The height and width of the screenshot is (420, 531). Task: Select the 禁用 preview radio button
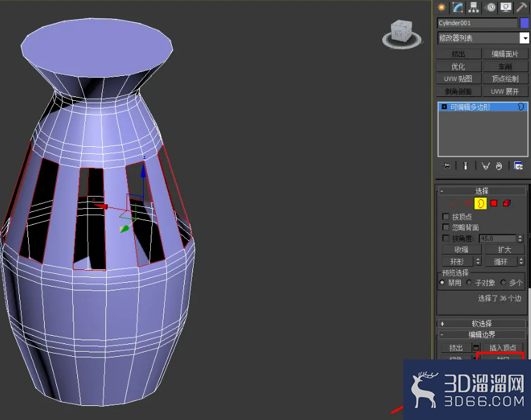[442, 282]
